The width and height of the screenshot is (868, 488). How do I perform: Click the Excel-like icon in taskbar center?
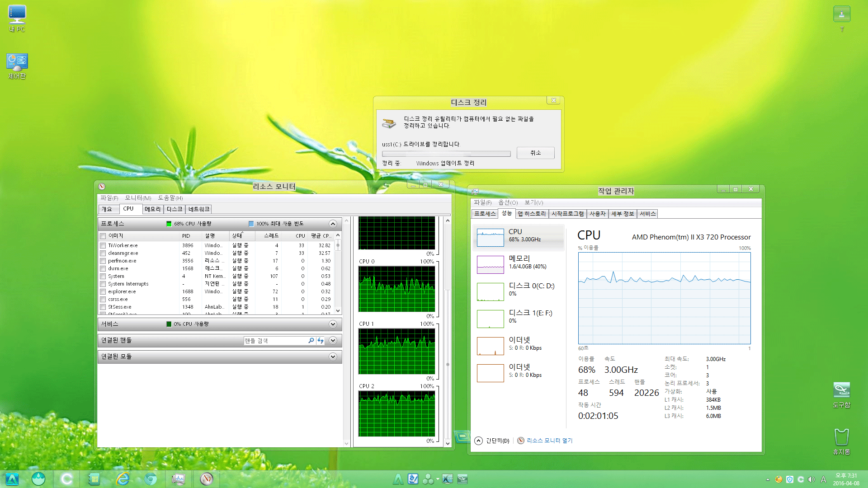[x=448, y=479]
